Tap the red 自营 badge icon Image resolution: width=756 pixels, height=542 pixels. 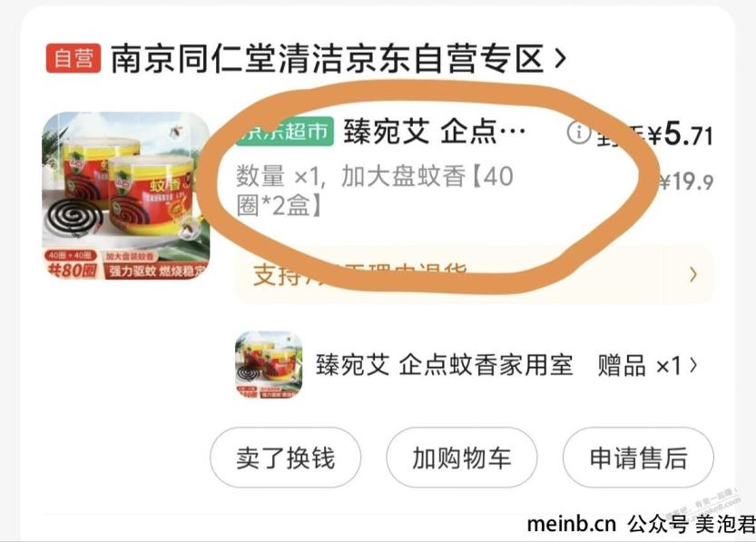point(74,58)
